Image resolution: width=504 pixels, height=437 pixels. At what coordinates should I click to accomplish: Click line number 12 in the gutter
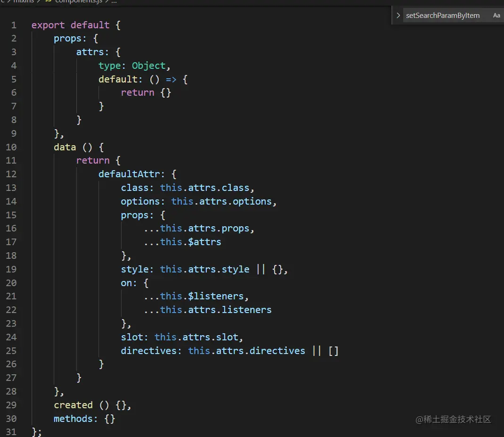pyautogui.click(x=11, y=174)
